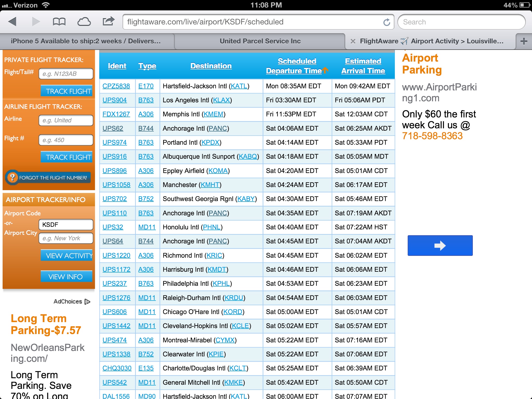The height and width of the screenshot is (399, 532).
Task: Open the iCloud tabs cloud icon
Action: coord(84,22)
